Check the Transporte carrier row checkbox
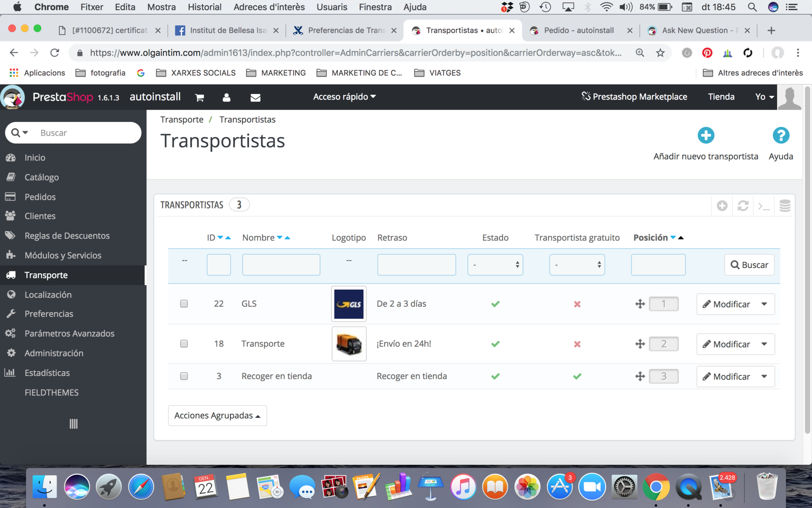The image size is (812, 508). tap(184, 343)
